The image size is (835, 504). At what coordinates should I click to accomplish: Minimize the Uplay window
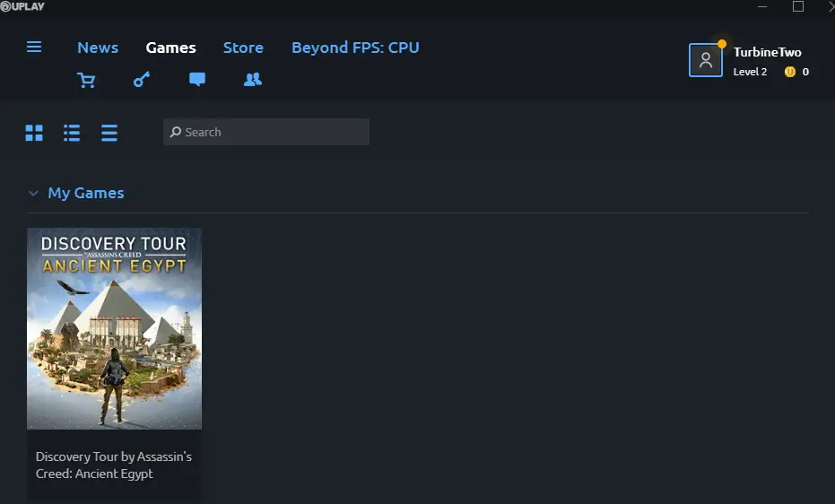(762, 7)
